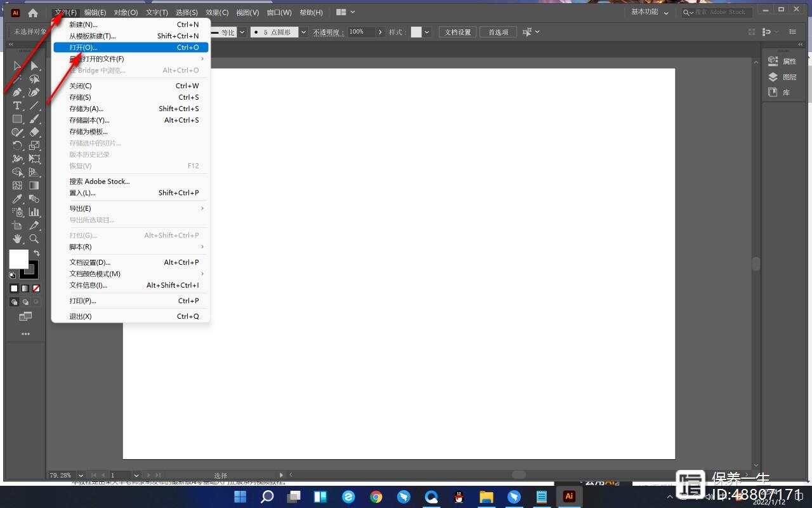Open the Edit Toolbar three dots
Screen dimensions: 812x508
click(x=25, y=334)
